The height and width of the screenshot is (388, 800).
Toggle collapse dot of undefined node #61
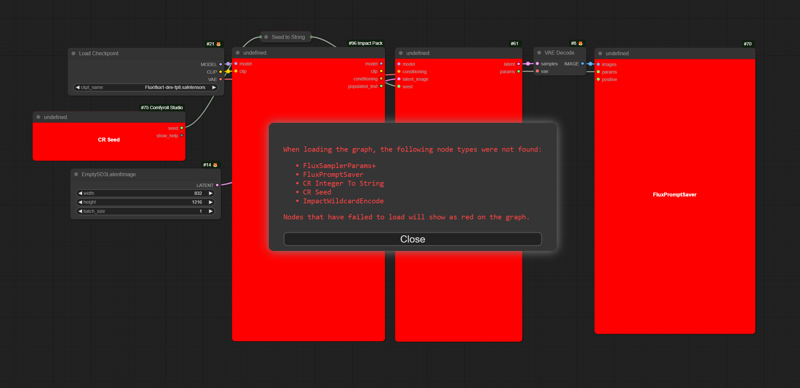tap(401, 53)
